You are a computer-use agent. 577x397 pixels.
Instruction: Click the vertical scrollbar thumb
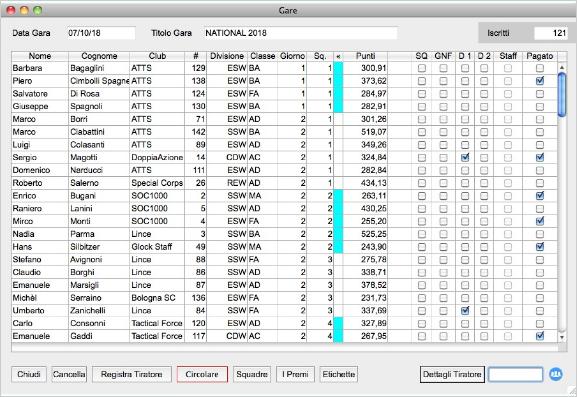pos(562,95)
